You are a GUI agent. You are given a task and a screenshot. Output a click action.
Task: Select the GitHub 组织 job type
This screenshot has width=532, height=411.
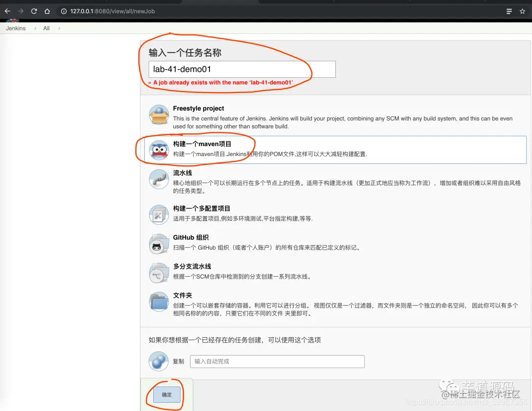click(191, 237)
